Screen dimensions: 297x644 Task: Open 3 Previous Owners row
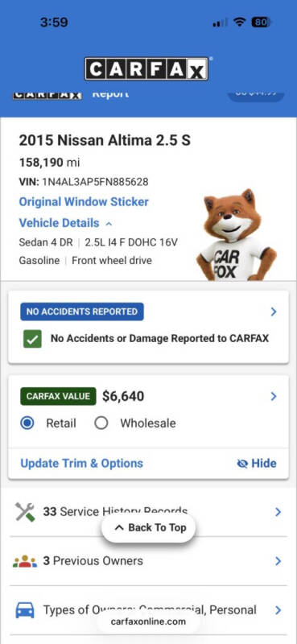pyautogui.click(x=148, y=561)
